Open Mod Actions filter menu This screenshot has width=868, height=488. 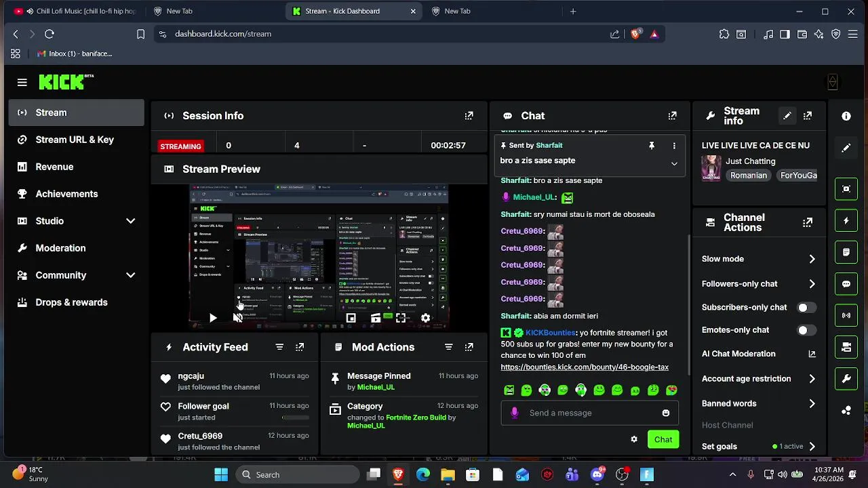[448, 347]
